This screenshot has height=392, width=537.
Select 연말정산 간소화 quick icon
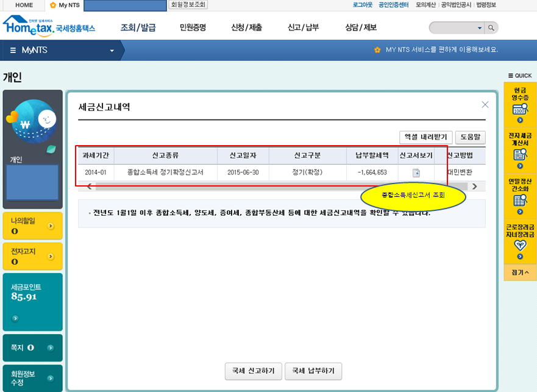pos(520,200)
